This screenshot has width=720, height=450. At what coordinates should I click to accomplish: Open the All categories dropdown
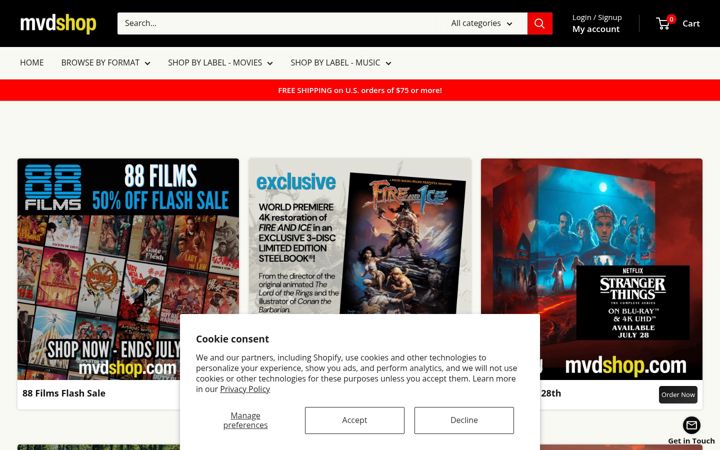[x=481, y=23]
